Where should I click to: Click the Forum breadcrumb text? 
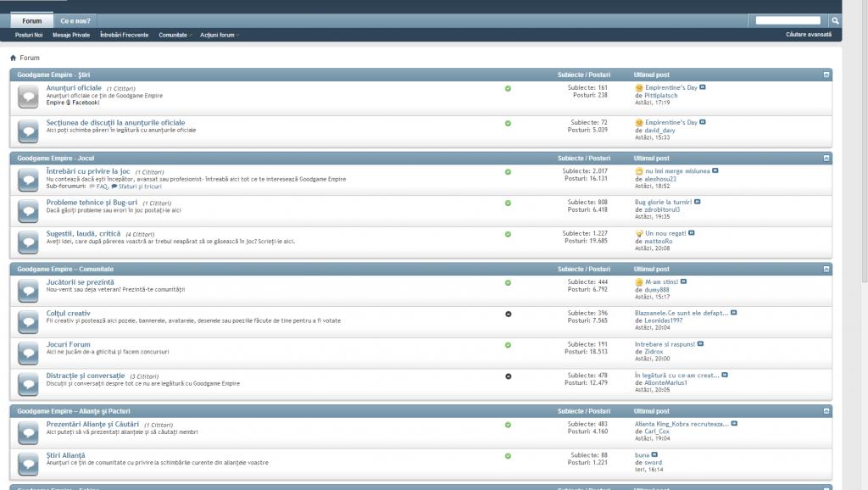click(30, 58)
